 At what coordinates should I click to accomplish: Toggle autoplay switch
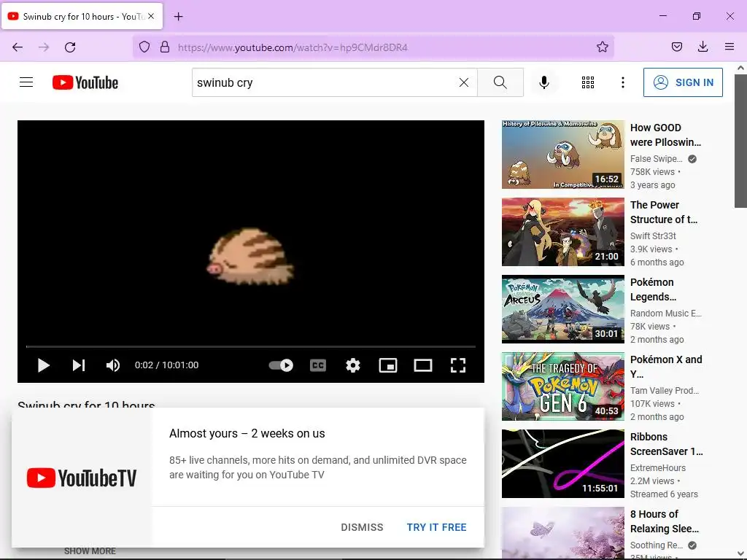coord(281,365)
